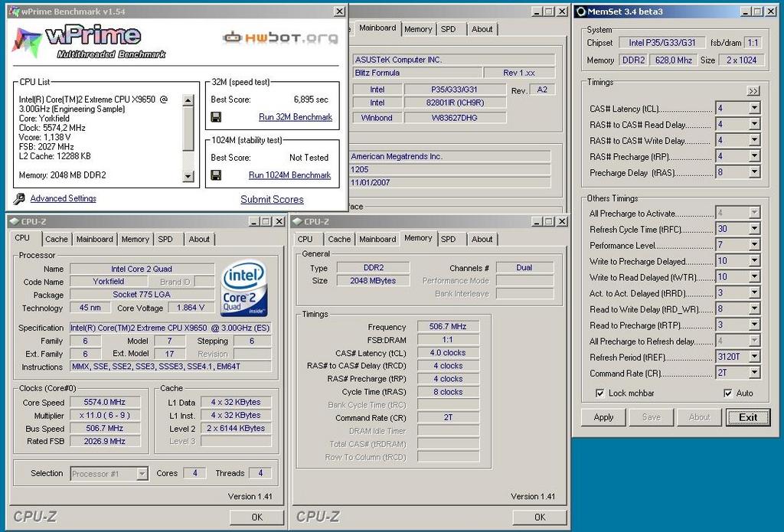
Task: Click OK in the right CPU-Z Memory window
Action: point(540,517)
